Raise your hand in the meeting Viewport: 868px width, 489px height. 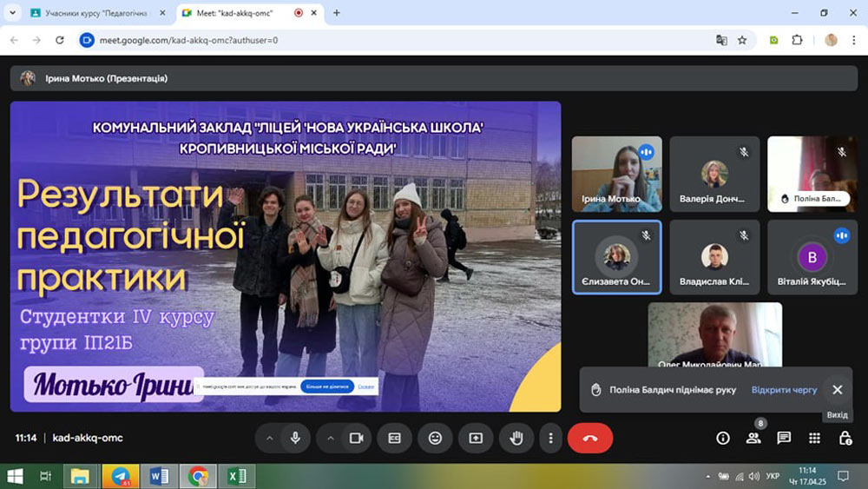tap(516, 439)
